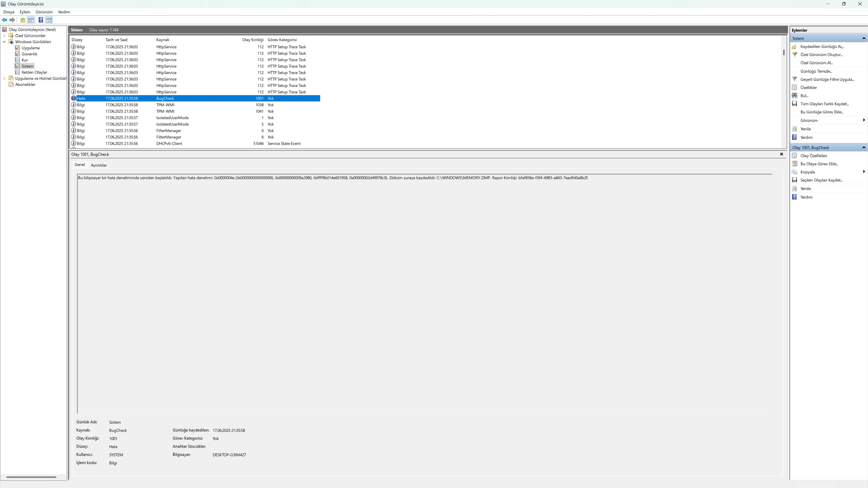Open Abonelikler node

pos(25,85)
